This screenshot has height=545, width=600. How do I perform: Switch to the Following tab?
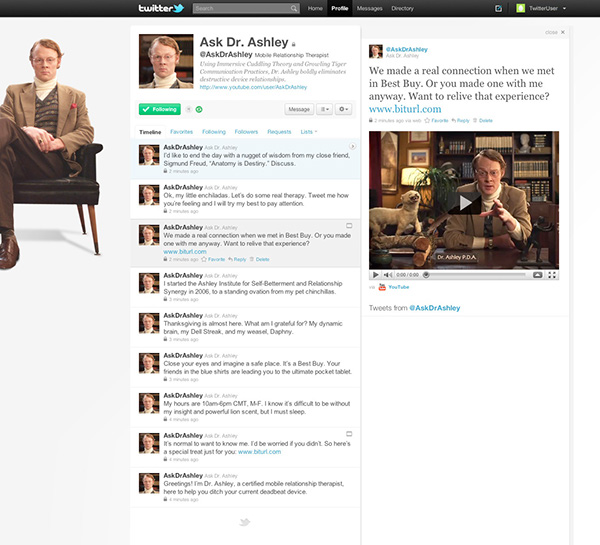(214, 132)
